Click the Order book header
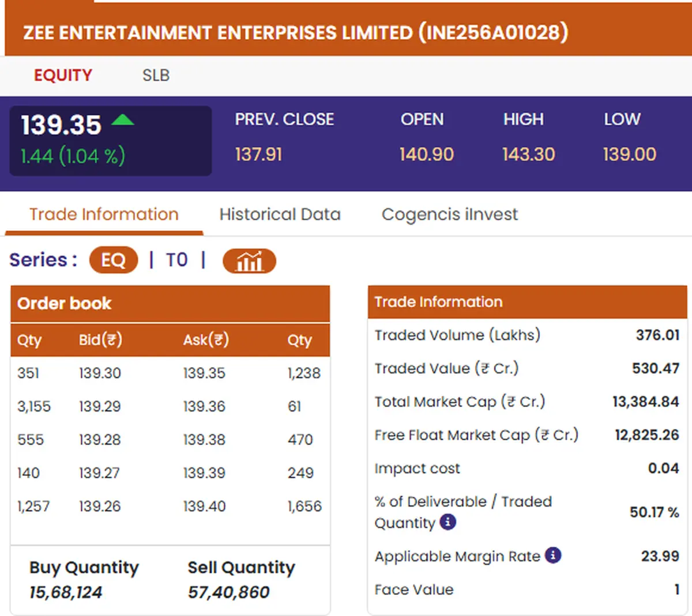This screenshot has width=692, height=616. pos(170,304)
